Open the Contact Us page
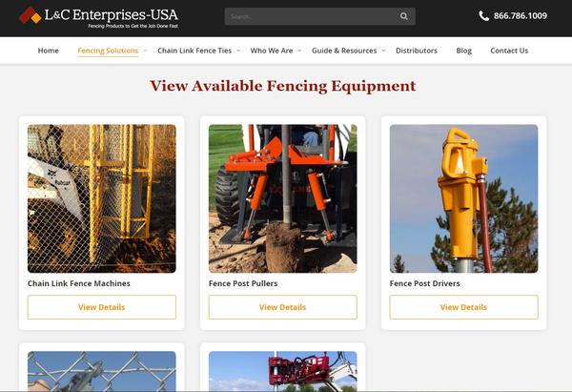The width and height of the screenshot is (572, 392). point(509,51)
